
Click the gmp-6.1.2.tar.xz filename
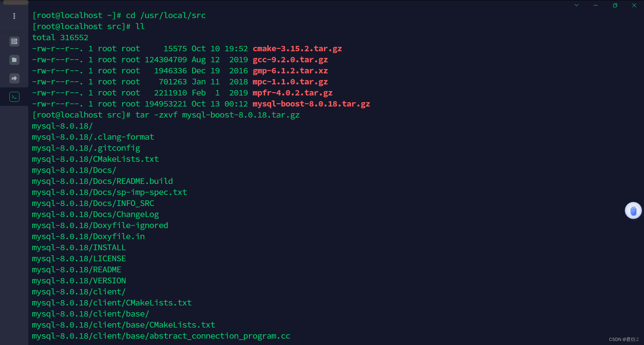click(x=290, y=71)
